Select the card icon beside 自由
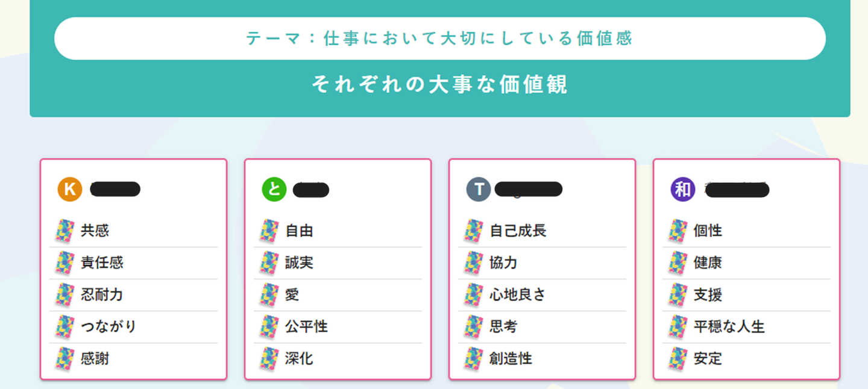Screen dimensions: 868x389 269,231
